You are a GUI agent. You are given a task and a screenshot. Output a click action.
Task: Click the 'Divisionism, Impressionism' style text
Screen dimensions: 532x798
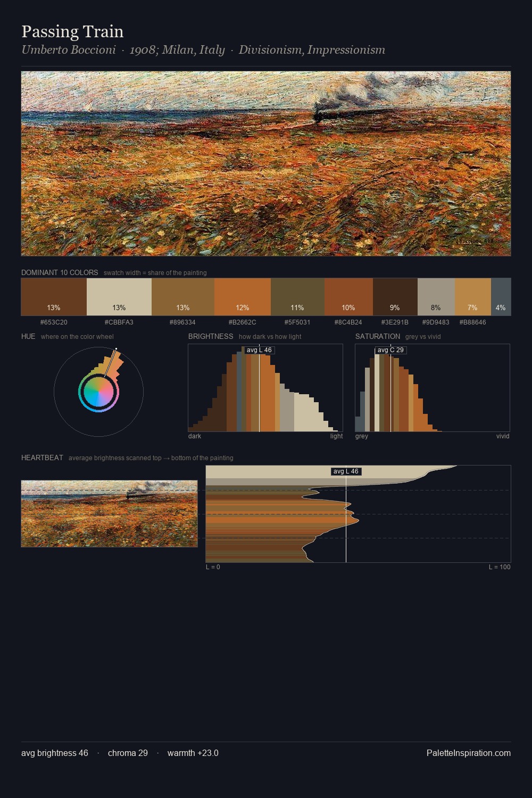pyautogui.click(x=312, y=50)
